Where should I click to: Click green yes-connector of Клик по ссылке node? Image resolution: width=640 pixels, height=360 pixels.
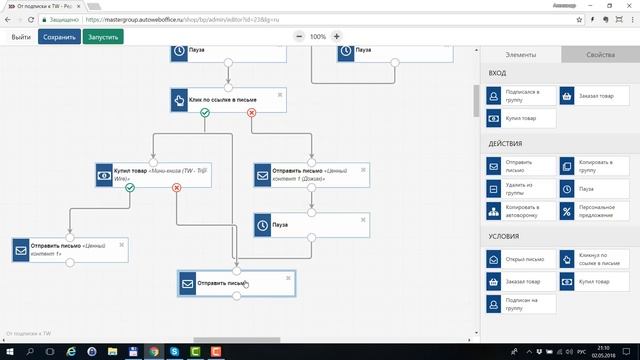tap(205, 113)
